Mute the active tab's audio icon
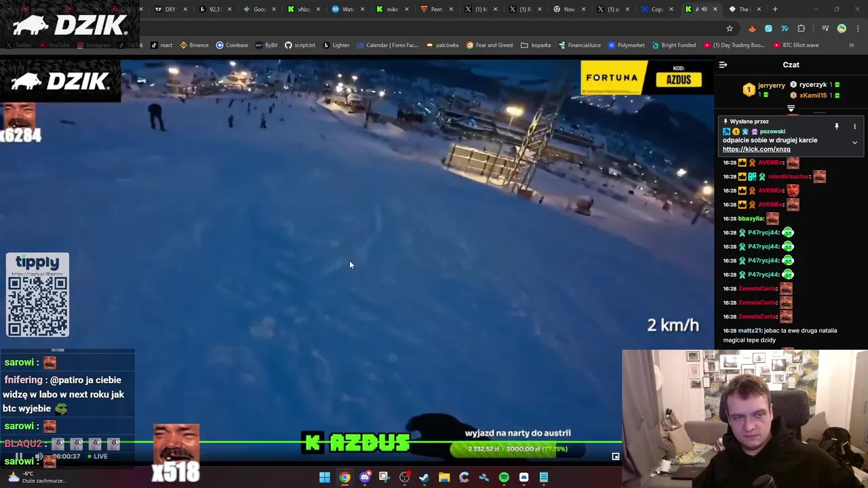 click(704, 9)
